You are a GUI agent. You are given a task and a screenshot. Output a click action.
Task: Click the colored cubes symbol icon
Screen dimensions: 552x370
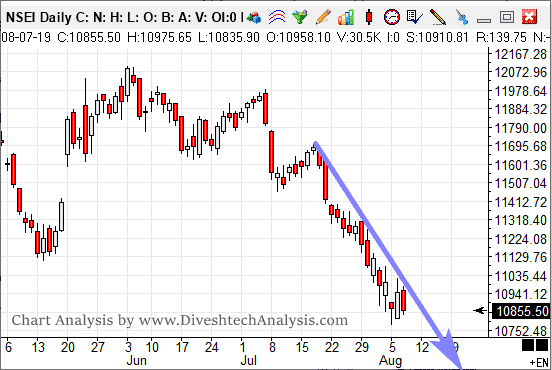click(254, 17)
